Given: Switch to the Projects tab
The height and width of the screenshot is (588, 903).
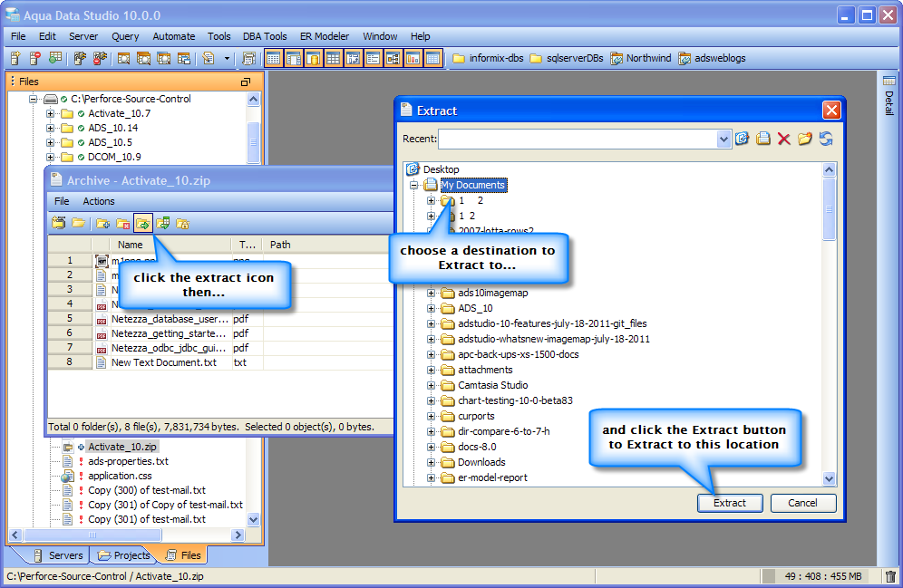Looking at the screenshot, I should click(124, 555).
